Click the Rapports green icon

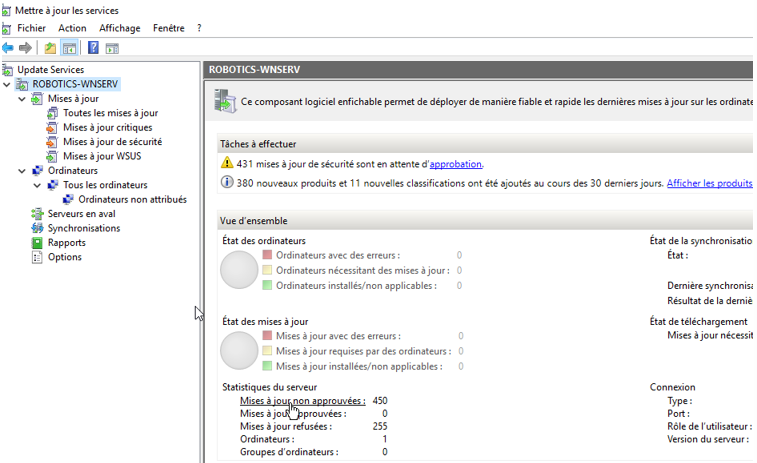[x=37, y=243]
